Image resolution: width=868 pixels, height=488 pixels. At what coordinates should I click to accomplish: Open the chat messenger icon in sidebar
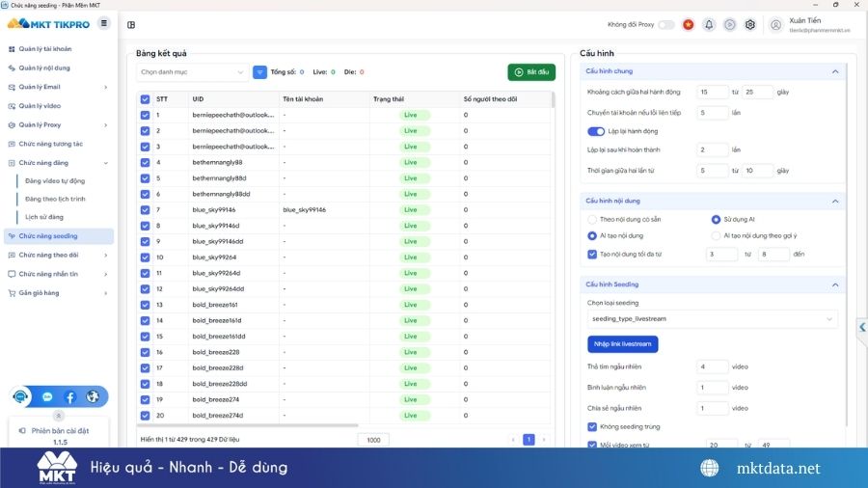[47, 396]
